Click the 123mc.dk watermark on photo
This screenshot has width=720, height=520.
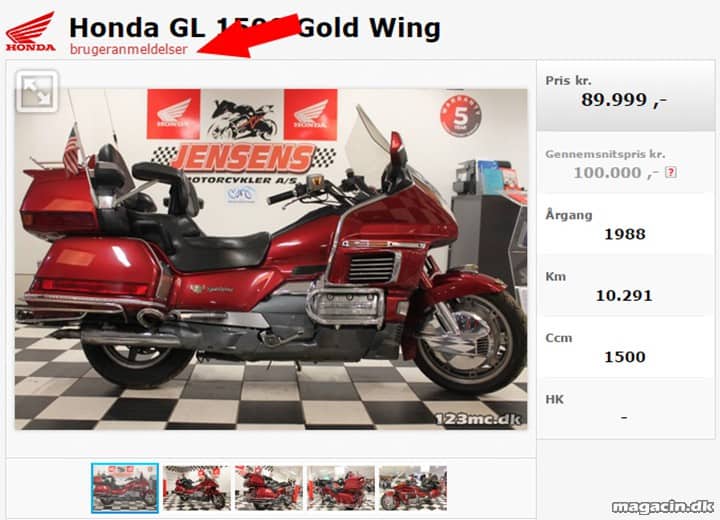[478, 419]
